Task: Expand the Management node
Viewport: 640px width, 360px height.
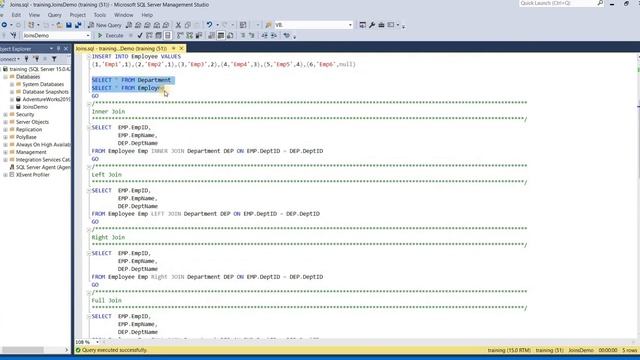Action: click(5, 152)
